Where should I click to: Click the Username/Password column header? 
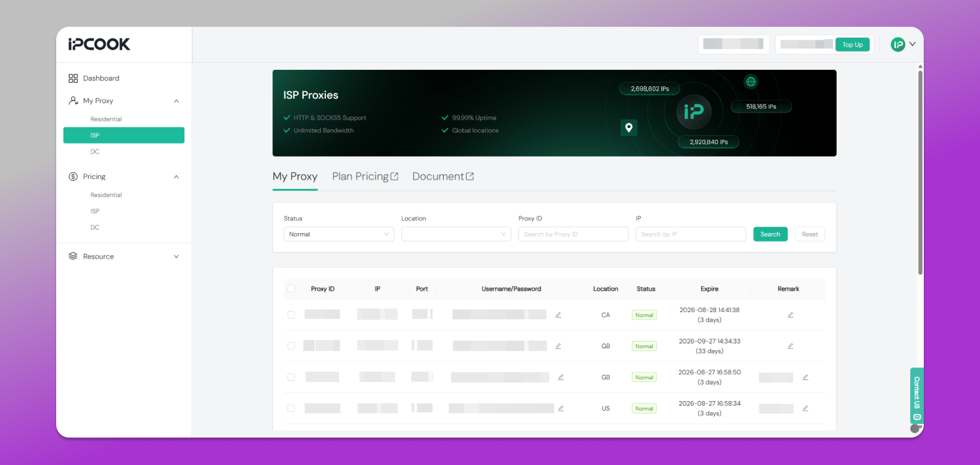(x=511, y=289)
